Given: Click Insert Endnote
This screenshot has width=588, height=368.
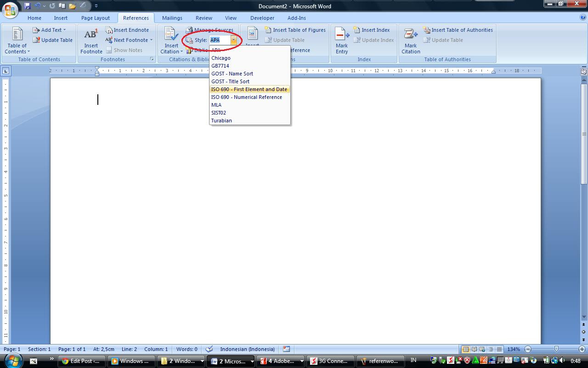Looking at the screenshot, I should (127, 30).
